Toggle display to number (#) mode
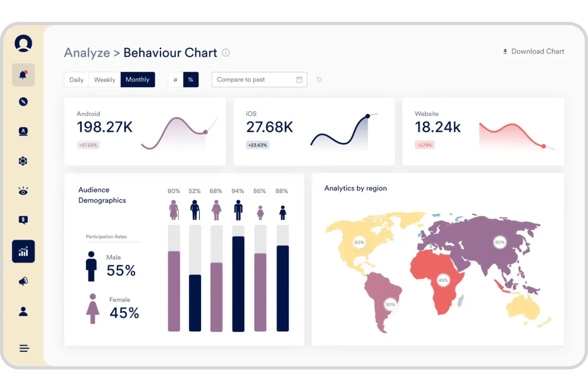588x392 pixels. coord(175,79)
